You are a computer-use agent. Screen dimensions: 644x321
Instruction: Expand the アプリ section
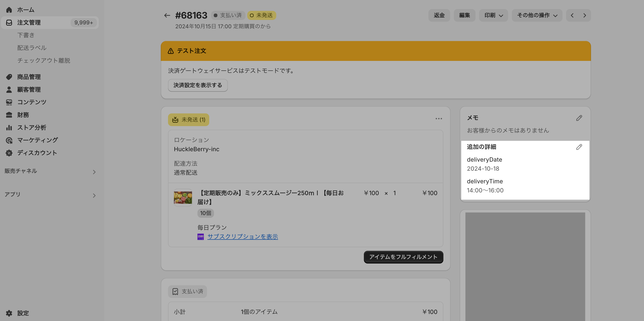coord(94,196)
